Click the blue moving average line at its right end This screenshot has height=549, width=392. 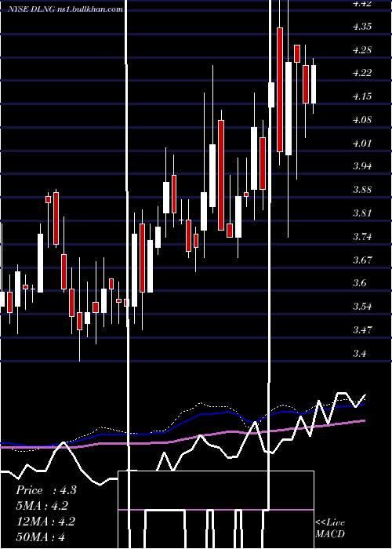tap(363, 404)
